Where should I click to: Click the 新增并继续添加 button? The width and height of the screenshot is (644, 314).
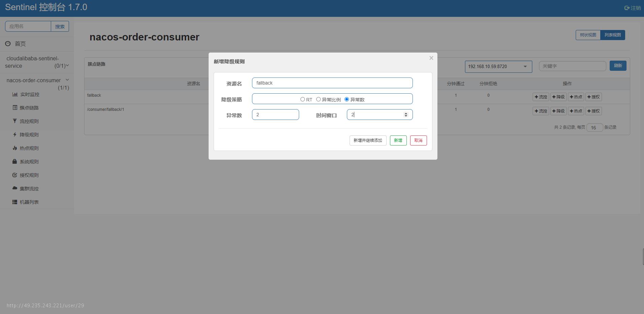tap(368, 140)
